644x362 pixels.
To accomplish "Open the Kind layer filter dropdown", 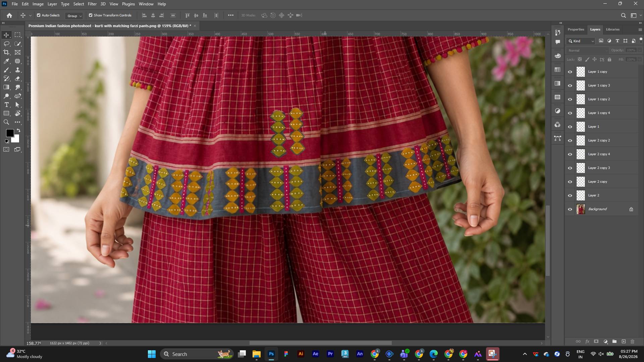I will (x=581, y=41).
